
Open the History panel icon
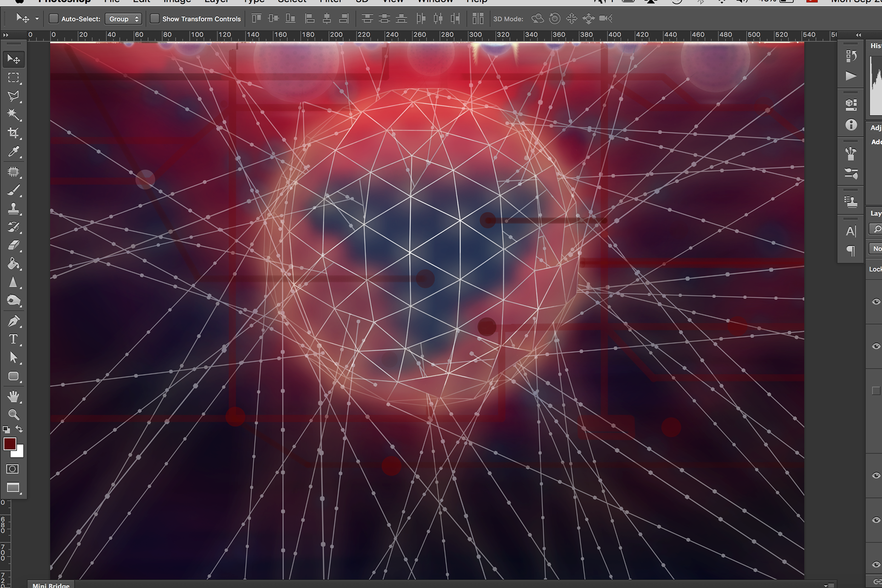point(851,56)
